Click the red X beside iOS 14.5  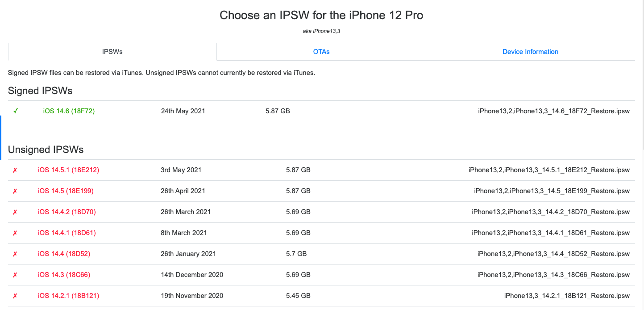click(x=15, y=191)
